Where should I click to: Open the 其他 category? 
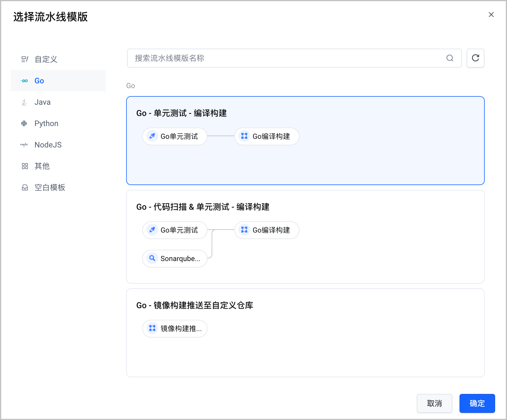click(x=58, y=166)
